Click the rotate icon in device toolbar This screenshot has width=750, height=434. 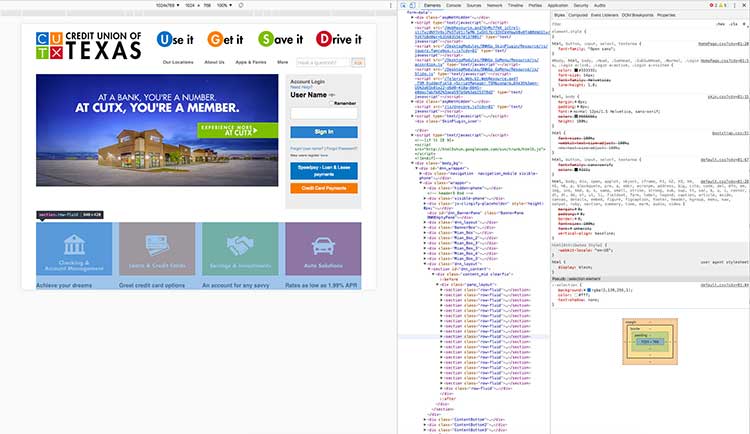(241, 5)
